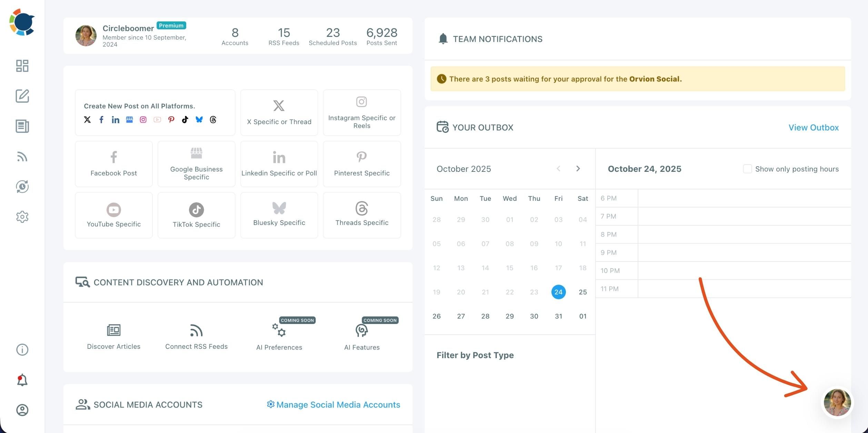Open the dashboard grid icon in sidebar
Viewport: 868px width, 433px height.
pyautogui.click(x=22, y=66)
